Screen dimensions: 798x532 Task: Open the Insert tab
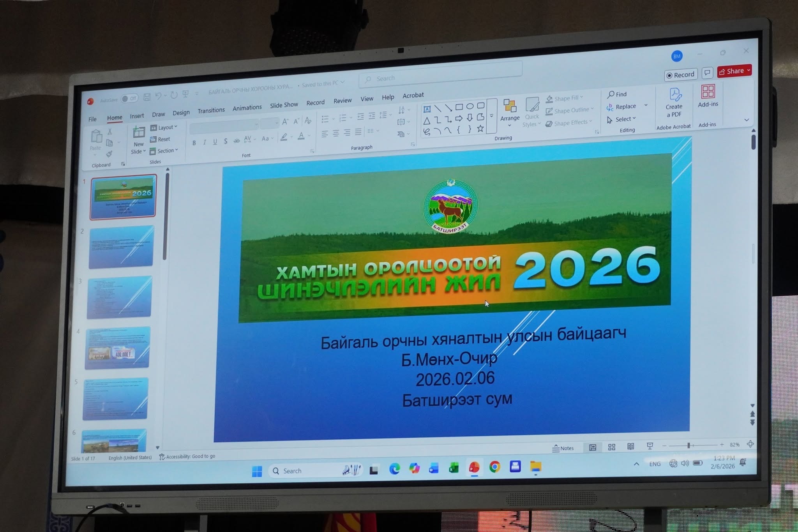(137, 116)
